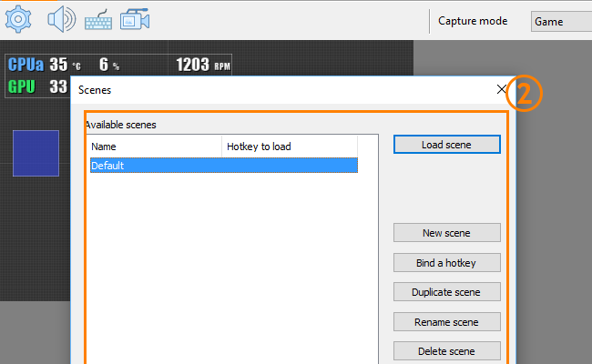Screen dimensions: 592x364
Task: Click the Duplicate scene button
Action: point(446,292)
